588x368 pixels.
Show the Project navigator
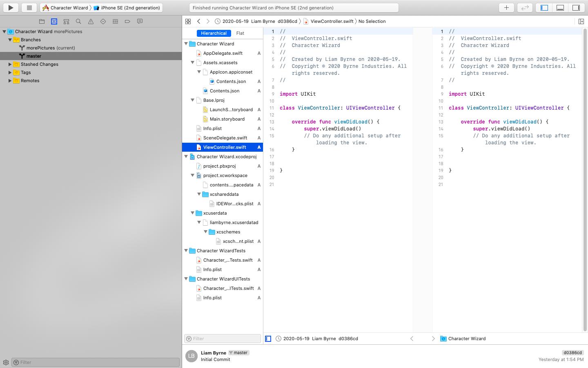pos(42,21)
